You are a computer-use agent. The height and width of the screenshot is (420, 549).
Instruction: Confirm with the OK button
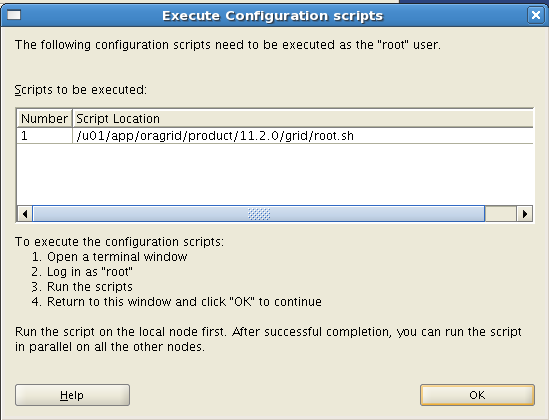click(x=477, y=395)
